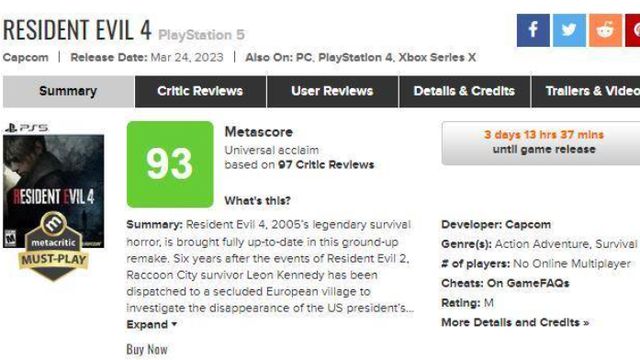Click the Pinterest share icon
Image resolution: width=640 pixels, height=360 pixels.
[633, 31]
